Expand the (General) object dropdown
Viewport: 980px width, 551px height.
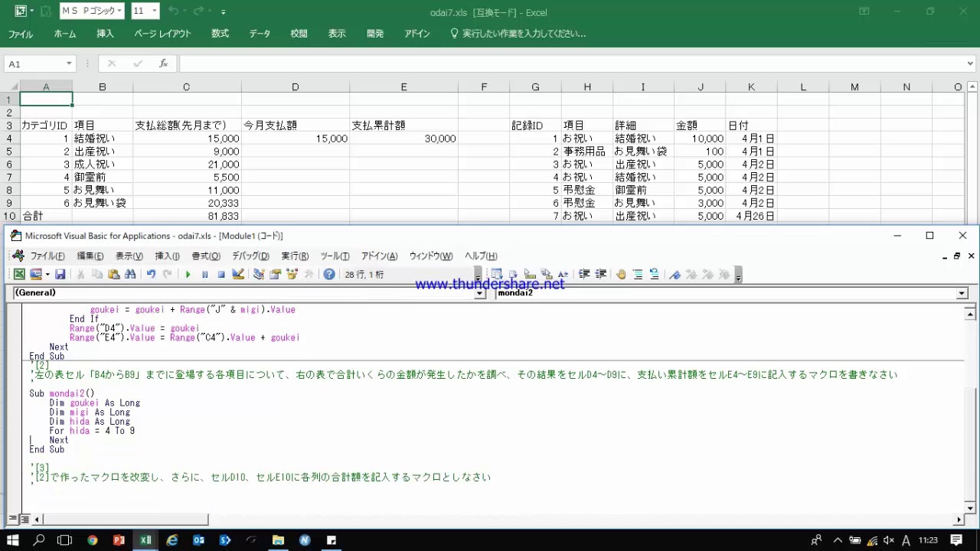click(480, 293)
